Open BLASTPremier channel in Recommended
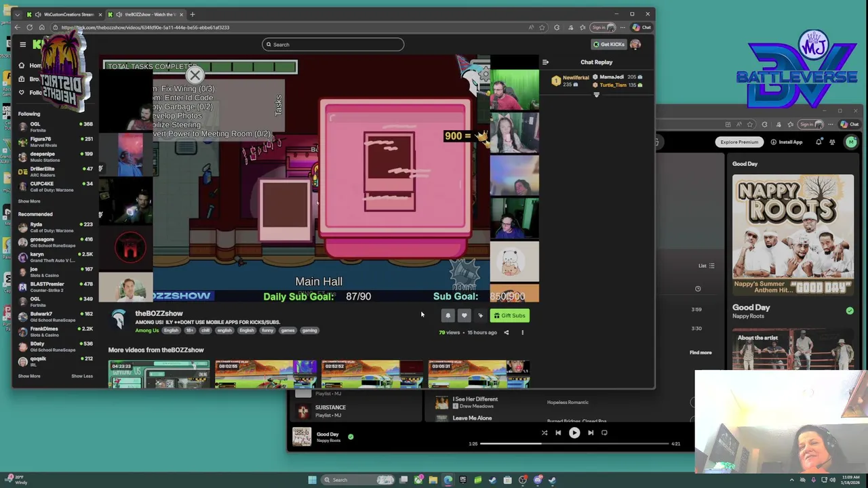This screenshot has height=488, width=868. [x=56, y=287]
